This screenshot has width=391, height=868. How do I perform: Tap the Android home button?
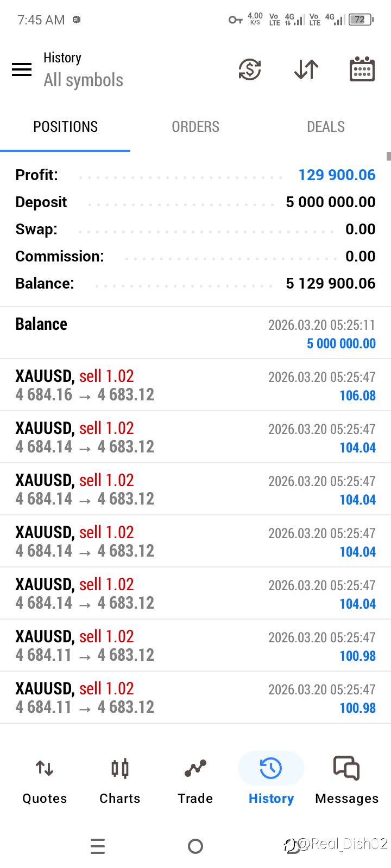[195, 846]
